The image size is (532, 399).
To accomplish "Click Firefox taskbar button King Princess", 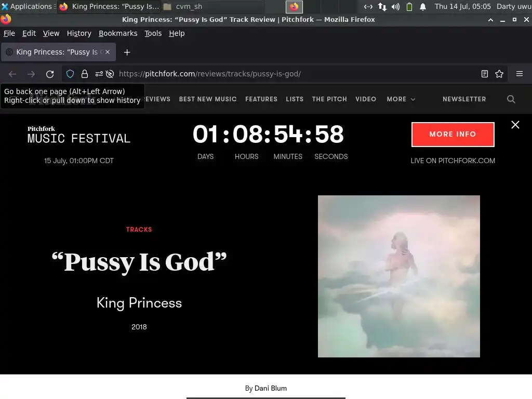I will pos(109,6).
